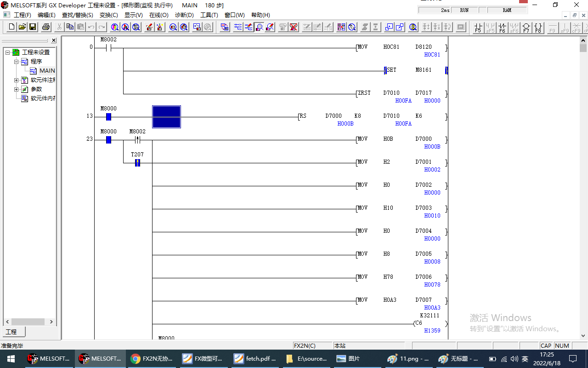Expand the 参数 tree node
This screenshot has width=588, height=368.
coord(17,89)
